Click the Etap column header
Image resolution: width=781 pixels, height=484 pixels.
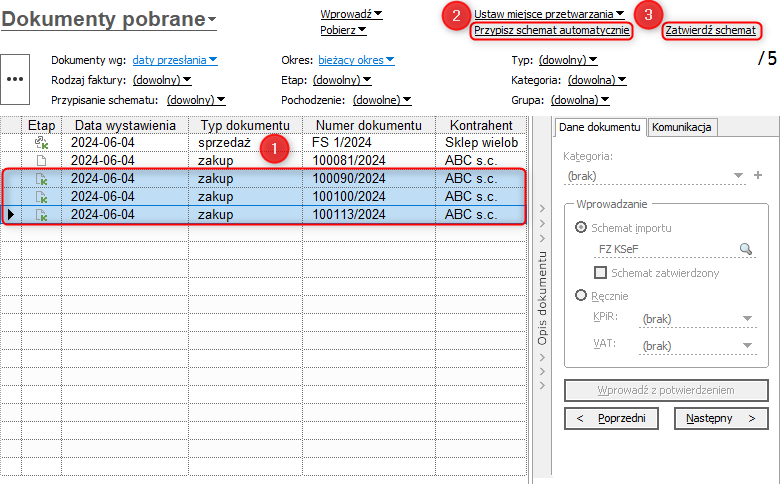[41, 125]
